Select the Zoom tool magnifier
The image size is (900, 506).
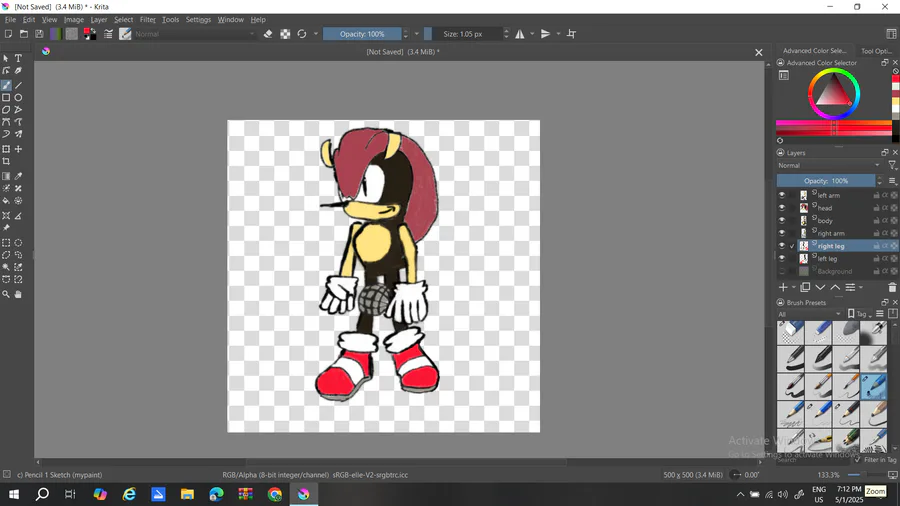point(6,294)
